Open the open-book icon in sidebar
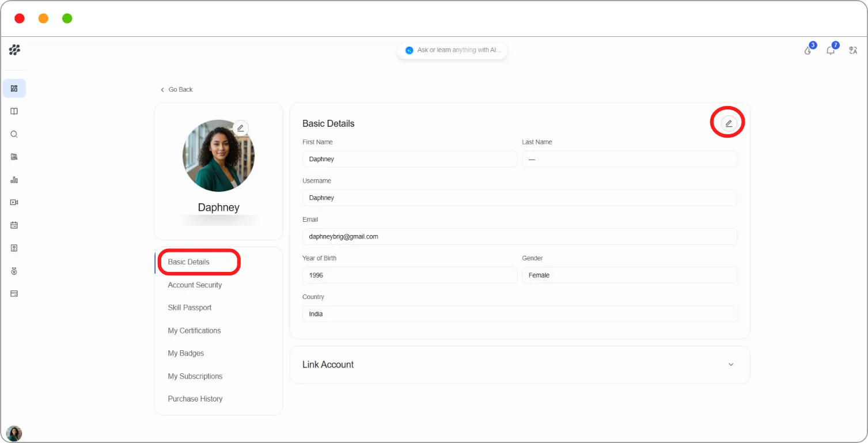 (14, 111)
